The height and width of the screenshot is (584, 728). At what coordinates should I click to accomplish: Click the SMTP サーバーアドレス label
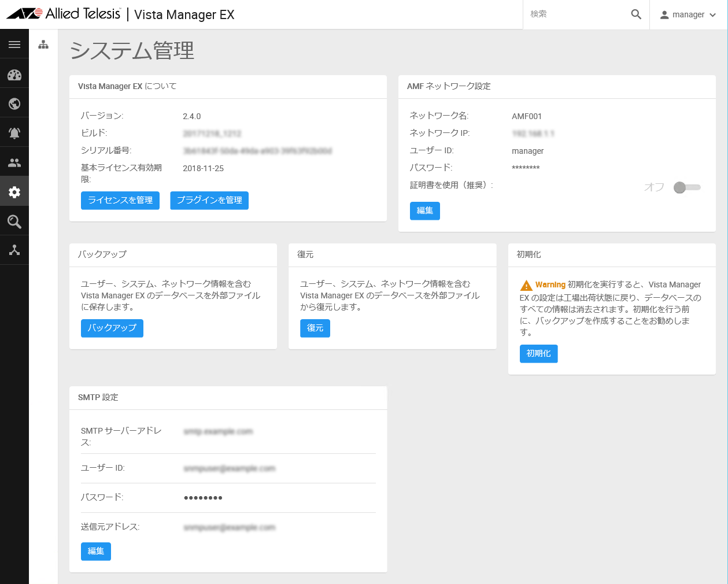click(121, 437)
